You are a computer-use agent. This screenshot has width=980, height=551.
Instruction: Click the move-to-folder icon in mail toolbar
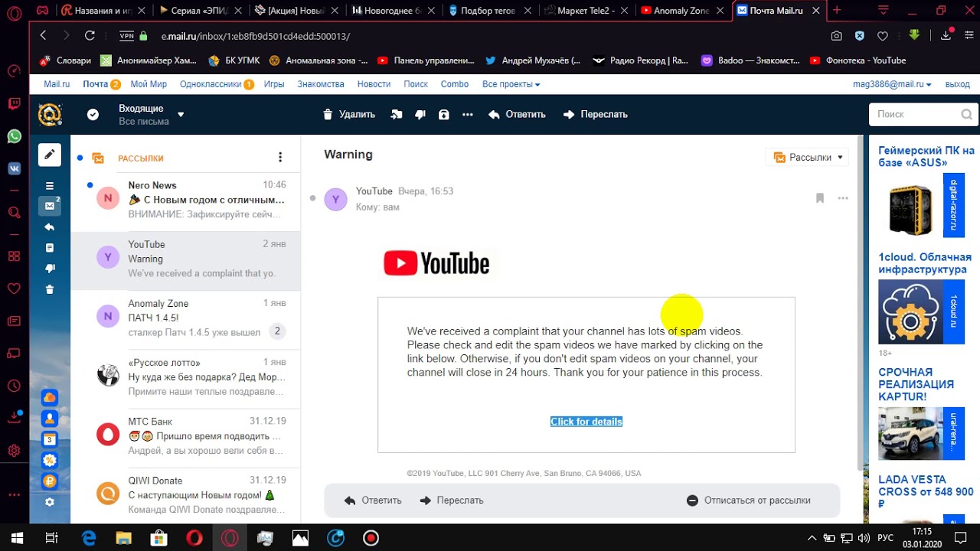pyautogui.click(x=396, y=115)
